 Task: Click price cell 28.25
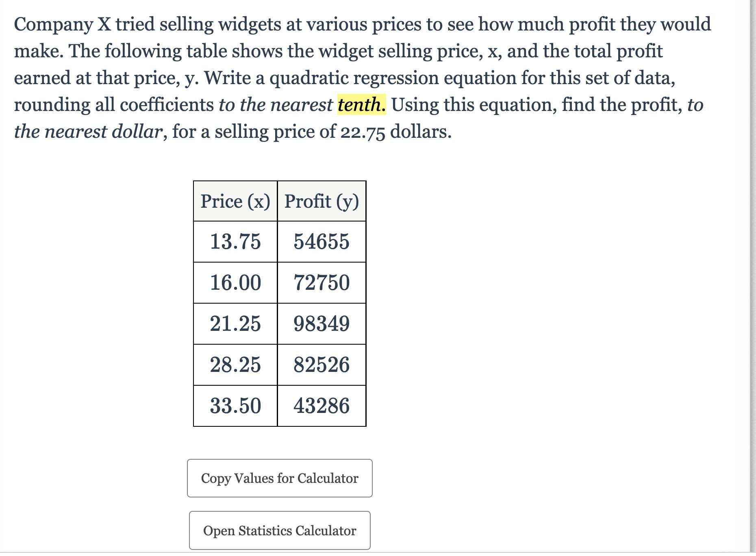click(x=235, y=365)
